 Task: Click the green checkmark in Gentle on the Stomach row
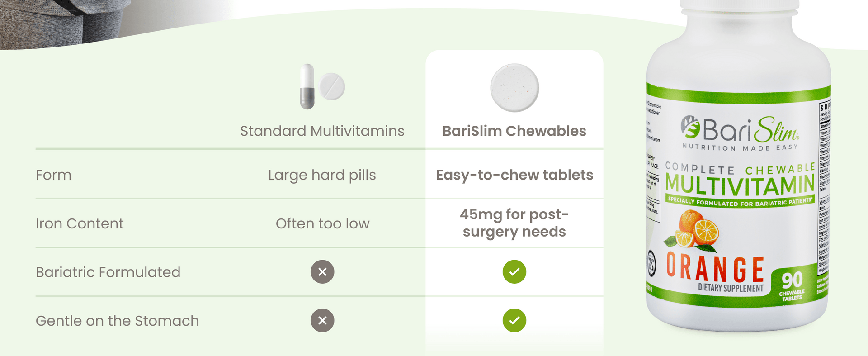point(514,320)
